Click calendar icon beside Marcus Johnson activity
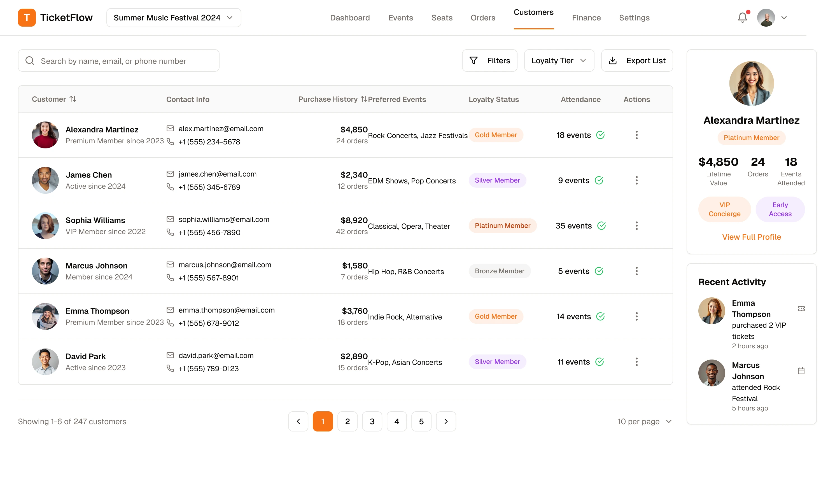This screenshot has height=504, width=835. point(801,371)
